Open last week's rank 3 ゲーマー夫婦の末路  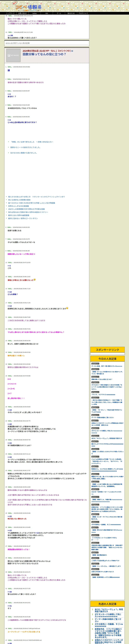pos(108,620)
